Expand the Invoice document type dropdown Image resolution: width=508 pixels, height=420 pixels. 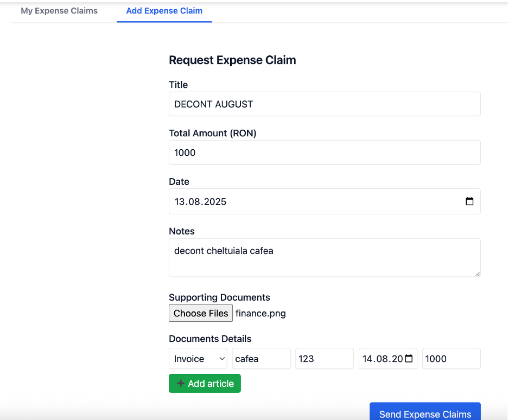tap(198, 359)
